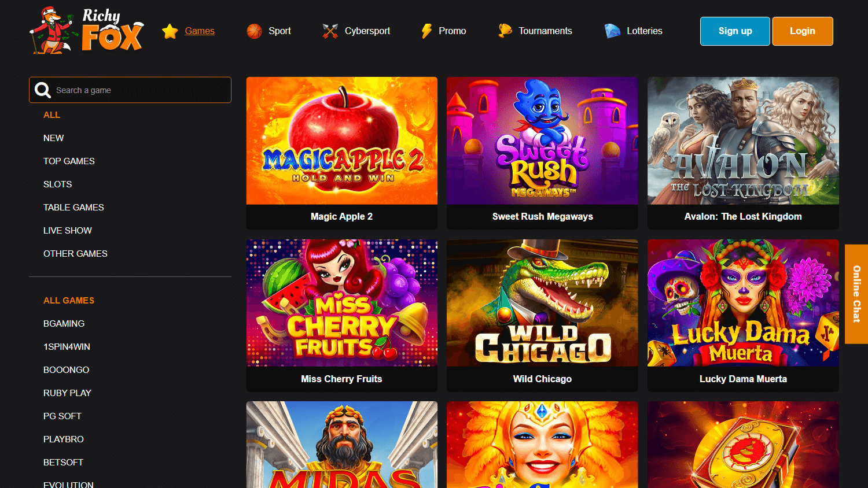
Task: Click the Richy Fox logo
Action: pyautogui.click(x=87, y=31)
